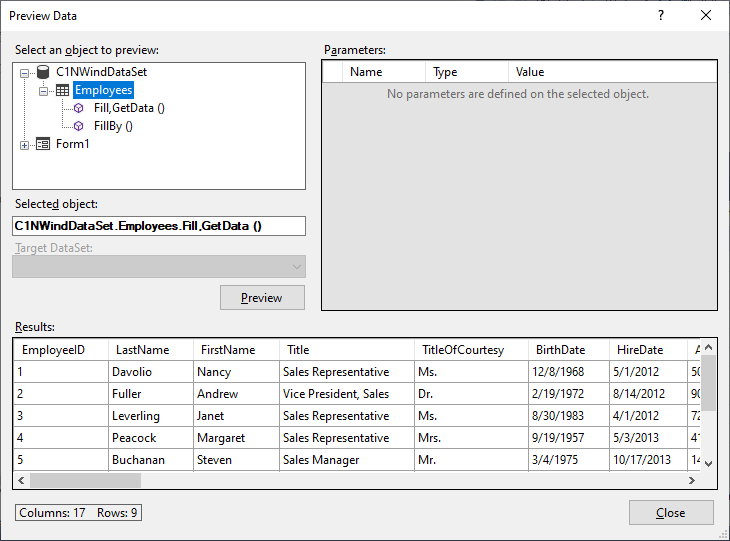Expand the Form1 tree node

[25, 145]
